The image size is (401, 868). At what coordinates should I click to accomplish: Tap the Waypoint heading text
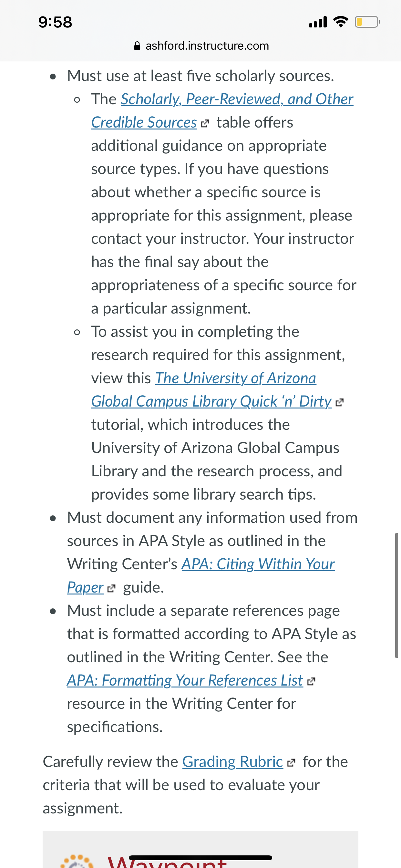coord(168,862)
